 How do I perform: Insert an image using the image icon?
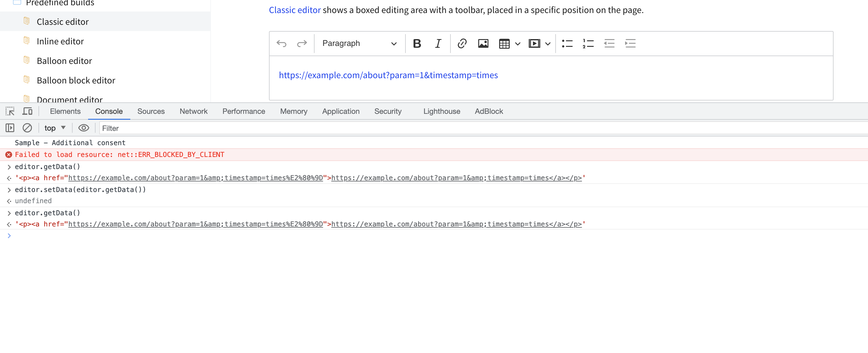point(483,43)
